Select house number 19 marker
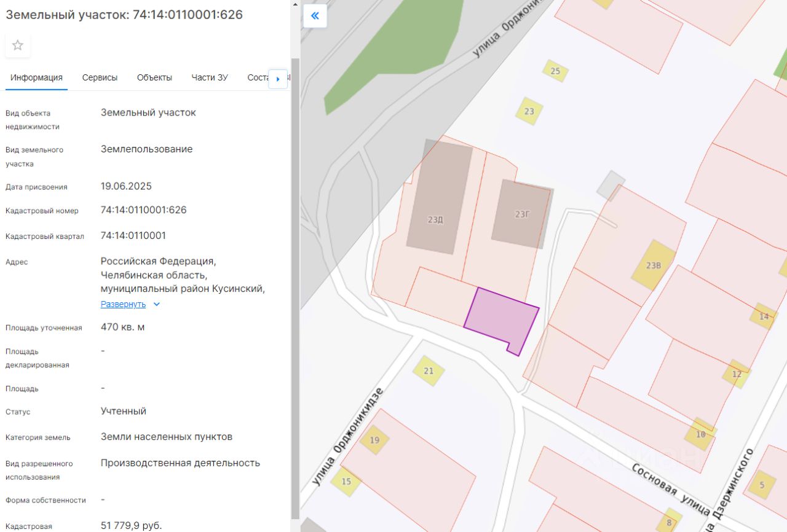 pyautogui.click(x=374, y=440)
